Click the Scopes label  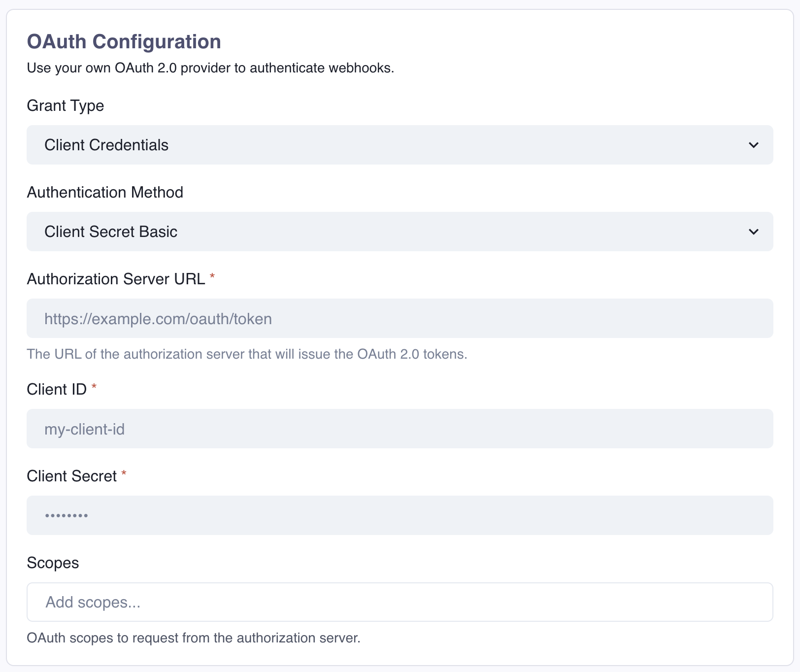coord(53,563)
